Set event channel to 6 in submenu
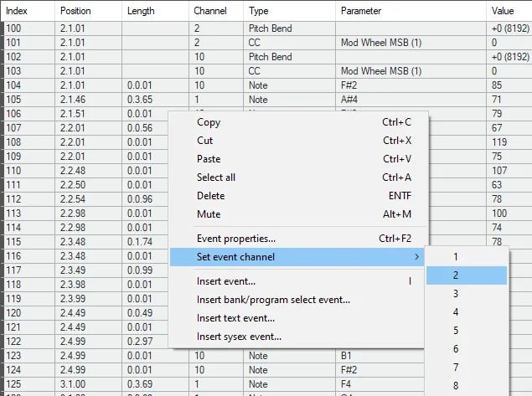 coord(467,348)
